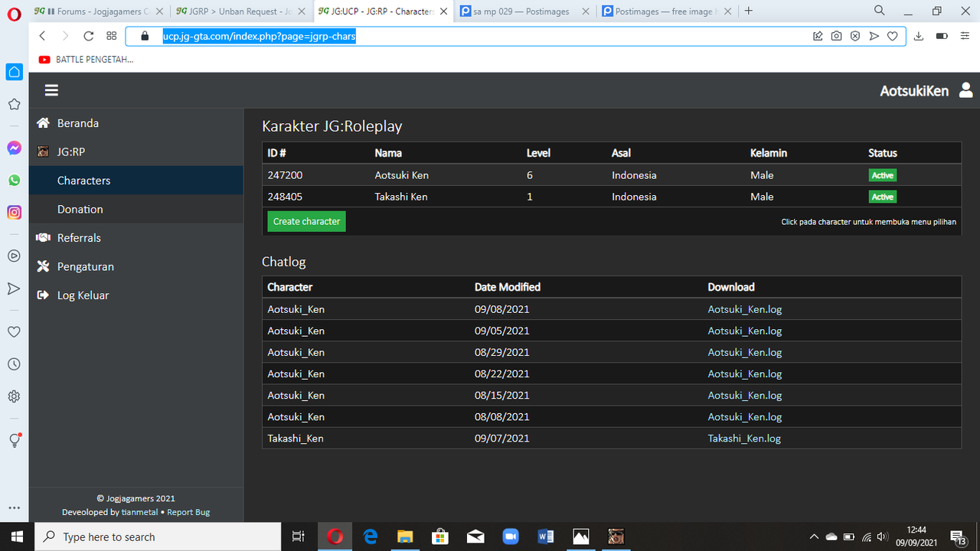Switch to sa mp 029 Postimages tab
The height and width of the screenshot is (551, 980).
tap(525, 11)
